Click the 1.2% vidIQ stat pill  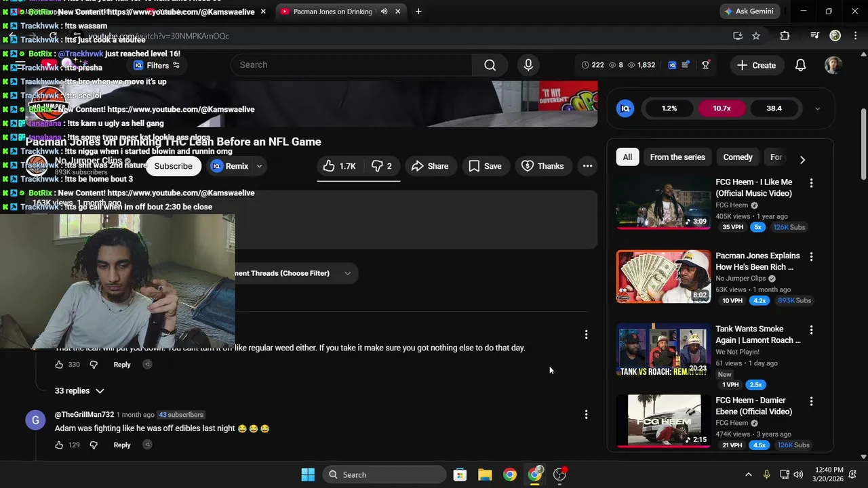669,108
